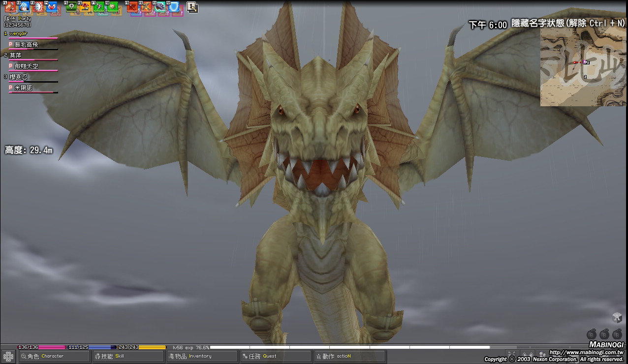The image size is (628, 364).
Task: Switch hotkey bar page with the 1 icon
Action: click(192, 7)
